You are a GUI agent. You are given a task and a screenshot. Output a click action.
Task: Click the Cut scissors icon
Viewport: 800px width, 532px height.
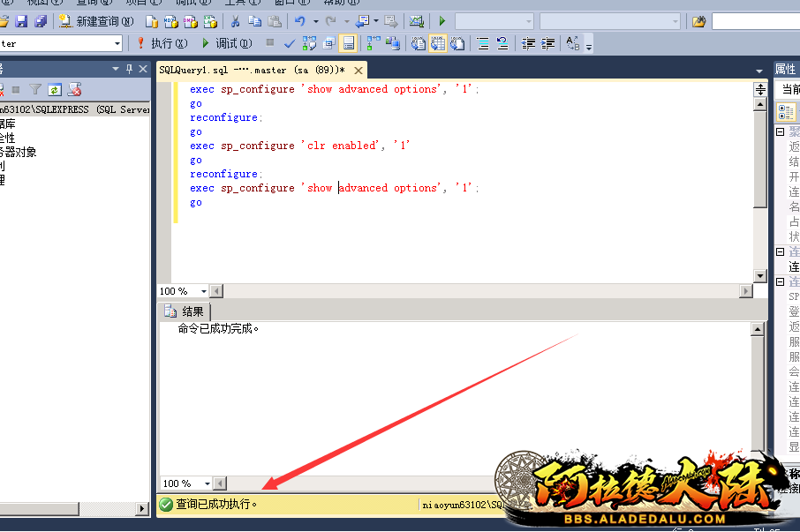(x=235, y=21)
